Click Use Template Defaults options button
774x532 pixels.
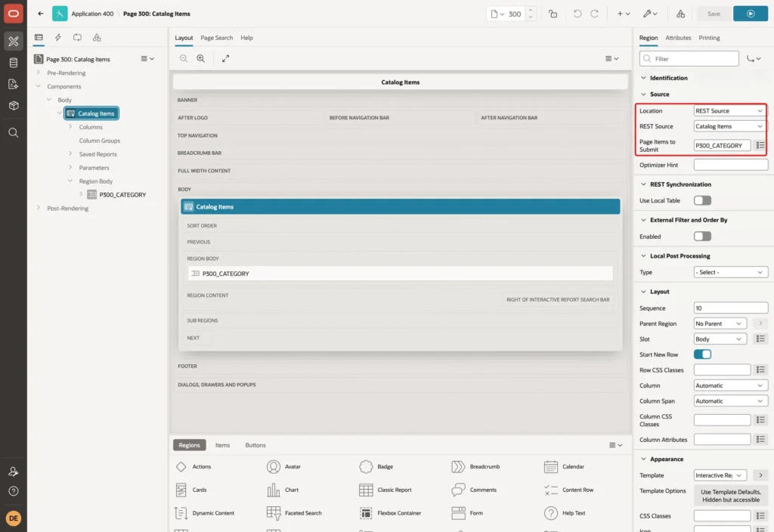click(x=731, y=496)
